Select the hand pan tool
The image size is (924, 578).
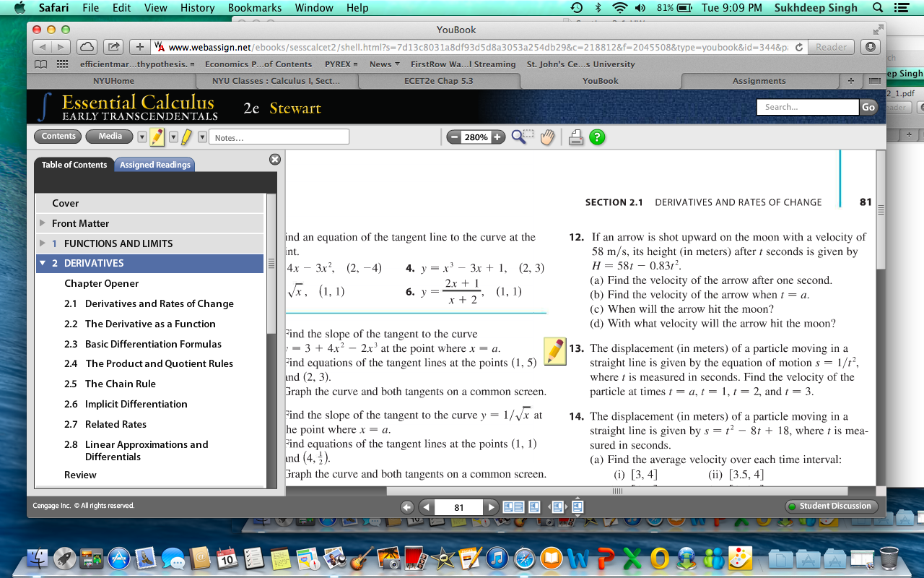[547, 137]
